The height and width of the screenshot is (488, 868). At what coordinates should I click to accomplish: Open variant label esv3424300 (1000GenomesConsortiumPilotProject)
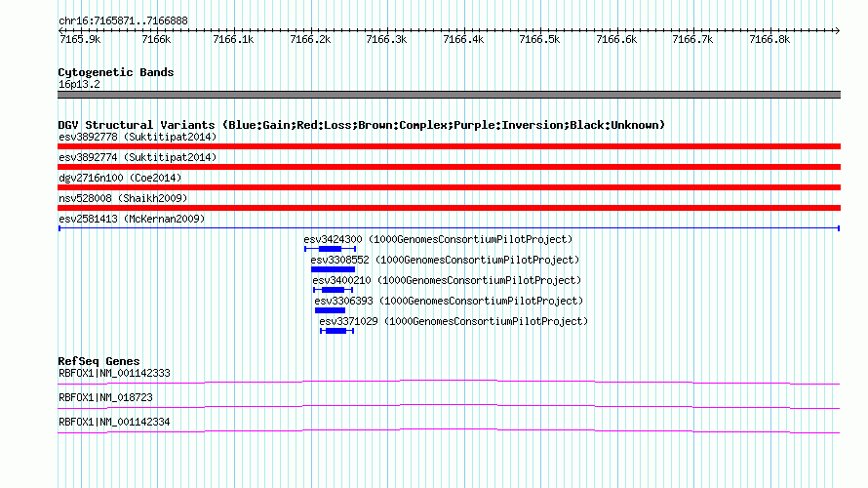click(x=438, y=239)
